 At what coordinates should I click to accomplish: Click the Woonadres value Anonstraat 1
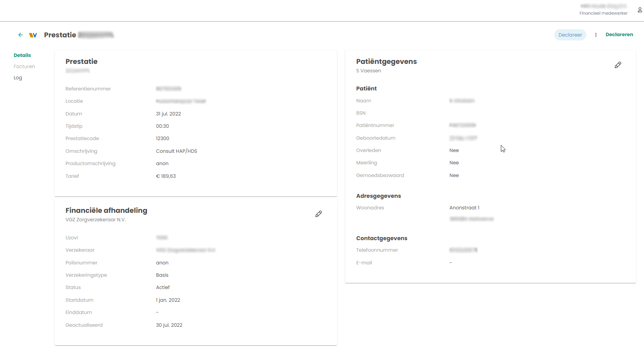click(464, 208)
